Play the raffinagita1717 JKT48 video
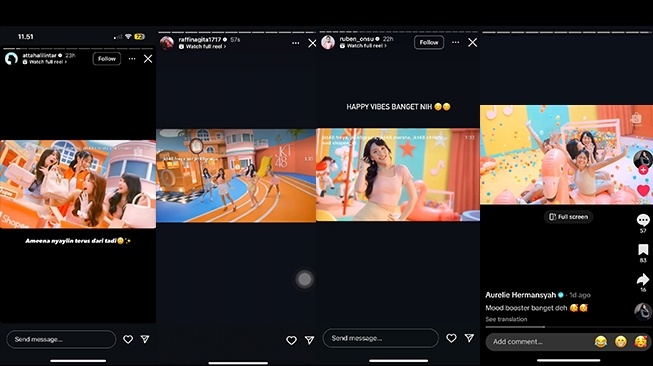Image resolution: width=653 pixels, height=366 pixels. (236, 175)
